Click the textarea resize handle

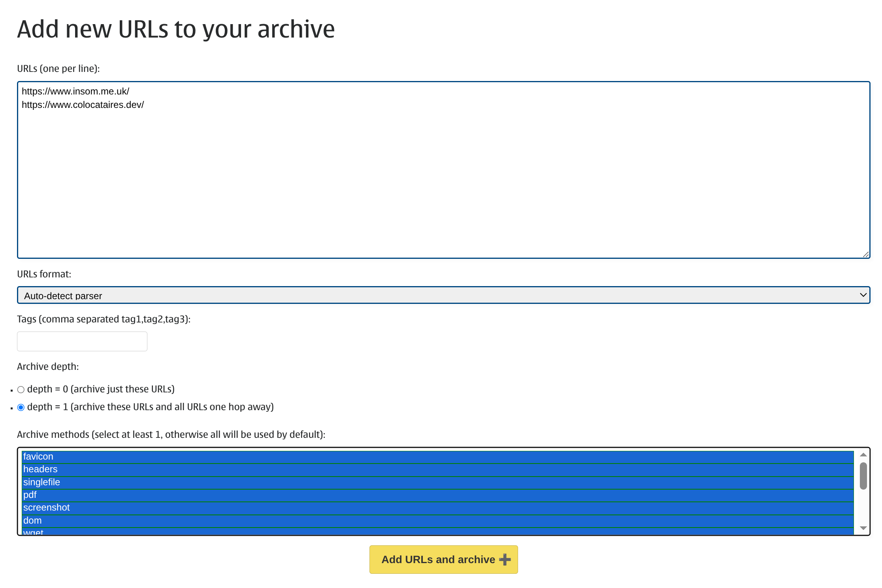[866, 254]
